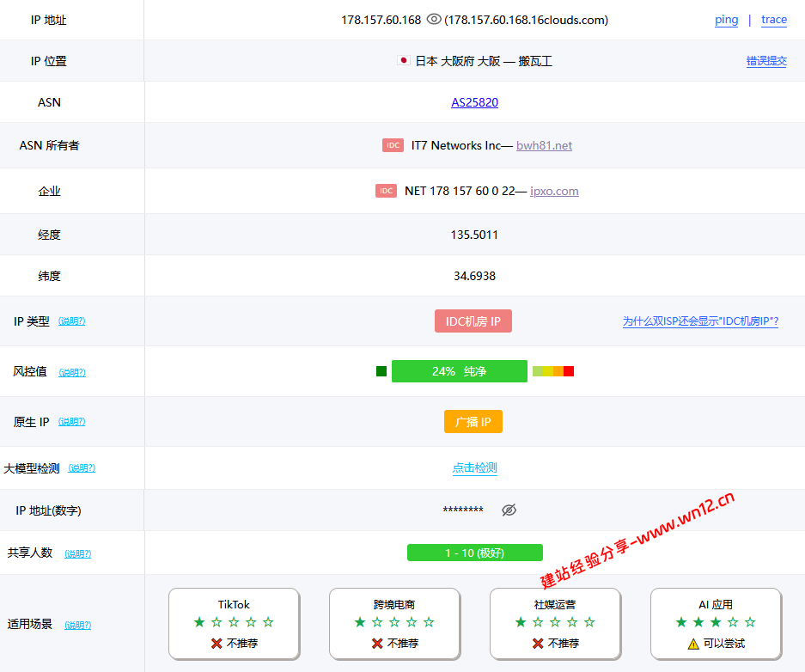Click the dark green square before risk bar

pos(381,371)
